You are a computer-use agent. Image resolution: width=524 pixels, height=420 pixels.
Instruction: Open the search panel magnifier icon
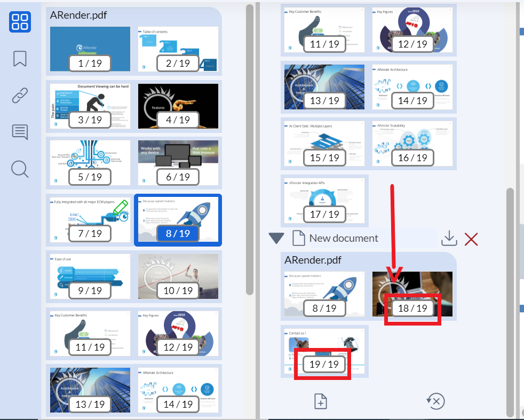coord(20,169)
